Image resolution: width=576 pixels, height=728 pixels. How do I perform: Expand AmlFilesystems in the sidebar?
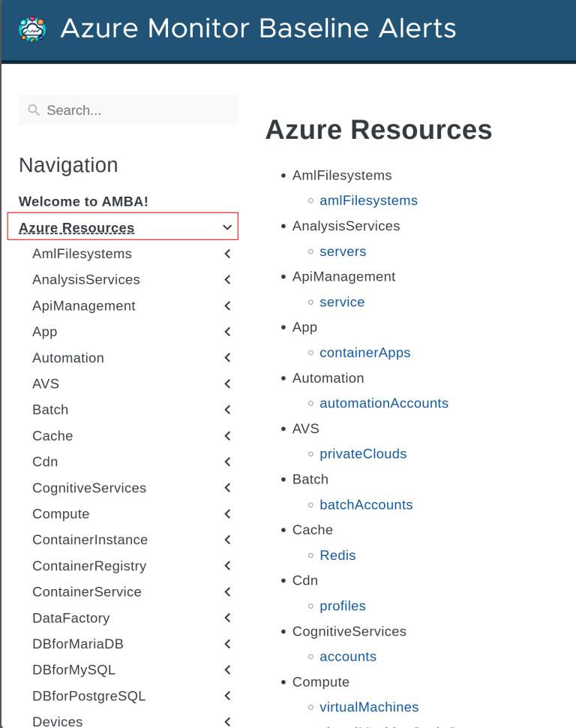pos(227,253)
